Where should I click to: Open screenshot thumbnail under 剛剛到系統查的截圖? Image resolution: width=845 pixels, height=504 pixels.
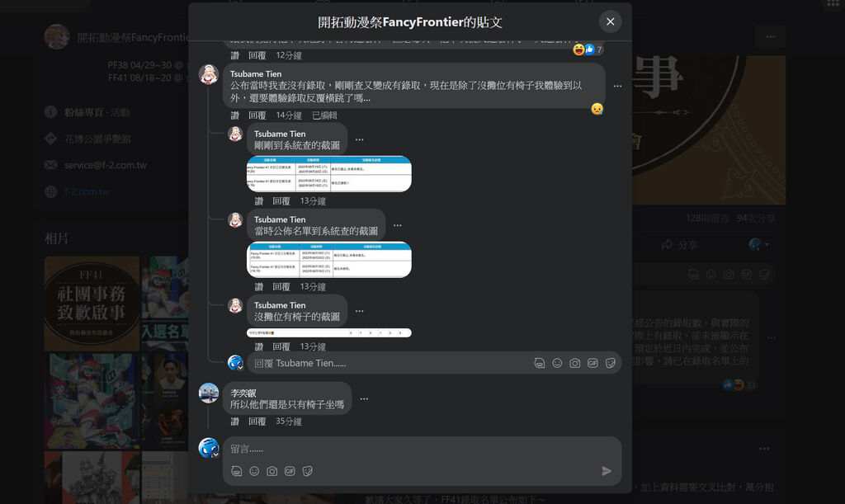click(x=329, y=173)
